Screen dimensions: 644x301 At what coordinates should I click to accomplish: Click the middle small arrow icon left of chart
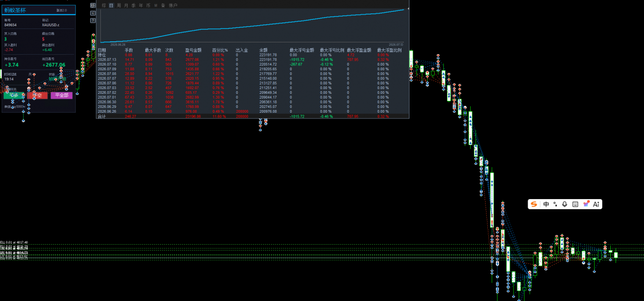(93, 13)
